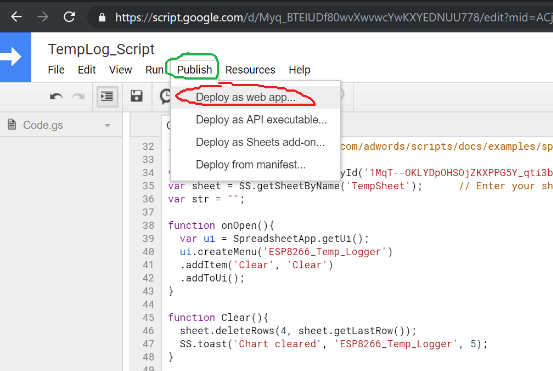
Task: Click the TempLog_Script project title
Action: tap(101, 49)
